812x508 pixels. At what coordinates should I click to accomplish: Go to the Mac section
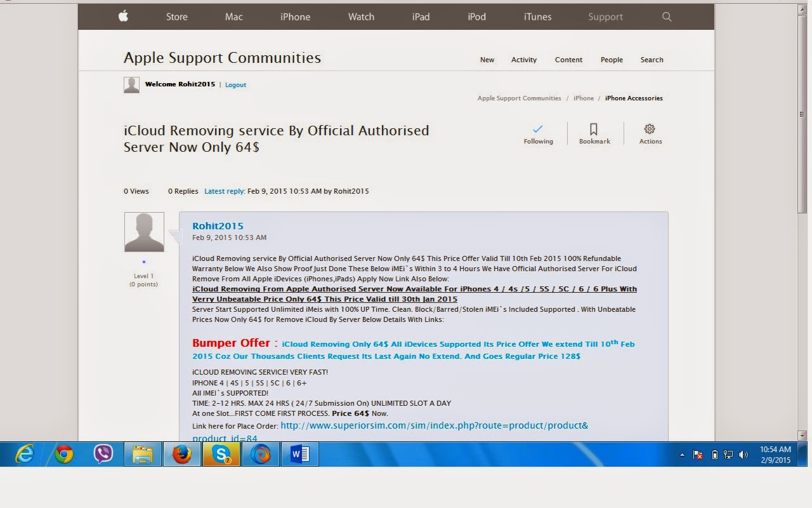point(234,17)
